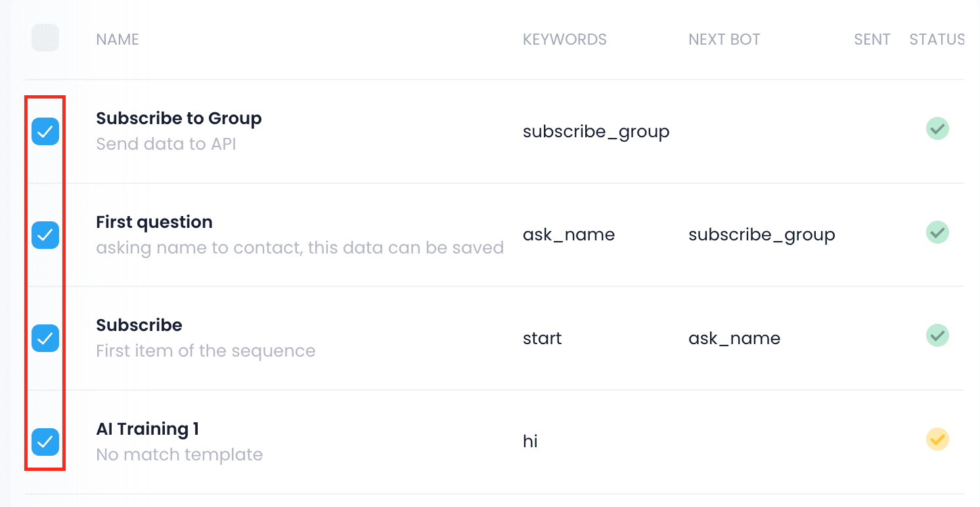Click the status checkmark in the start keyword row
The height and width of the screenshot is (507, 980).
(937, 336)
